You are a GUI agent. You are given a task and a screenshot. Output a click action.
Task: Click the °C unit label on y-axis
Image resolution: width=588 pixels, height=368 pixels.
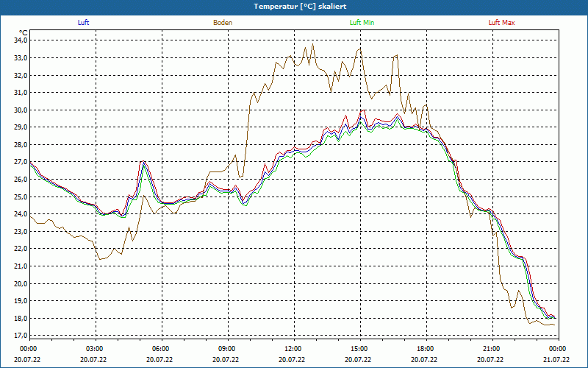pyautogui.click(x=23, y=32)
